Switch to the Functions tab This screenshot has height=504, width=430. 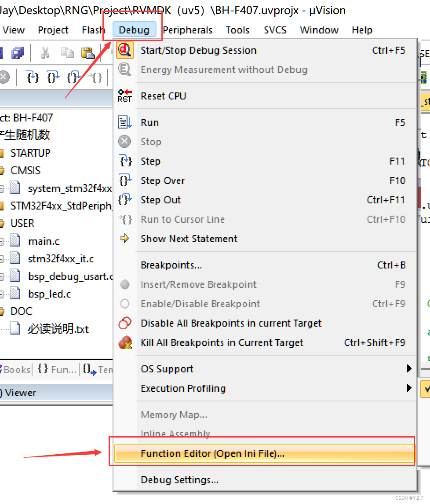tap(57, 370)
